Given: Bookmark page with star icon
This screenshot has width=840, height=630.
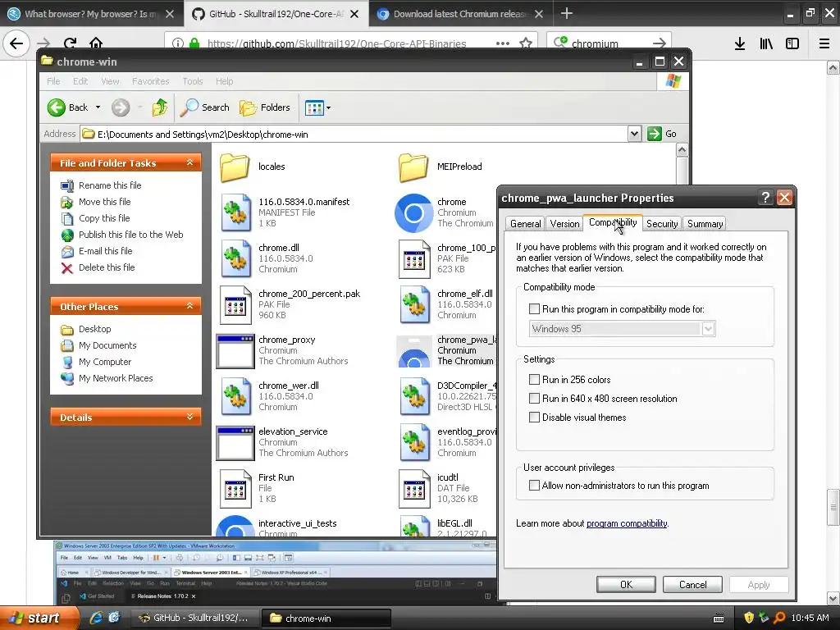Looking at the screenshot, I should tap(526, 43).
